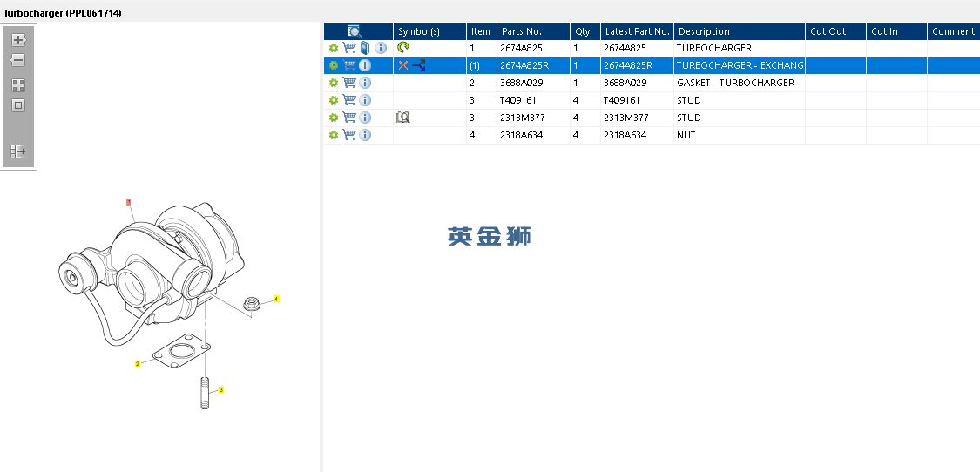
Task: Select callout 3 beside the stud
Action: click(221, 390)
